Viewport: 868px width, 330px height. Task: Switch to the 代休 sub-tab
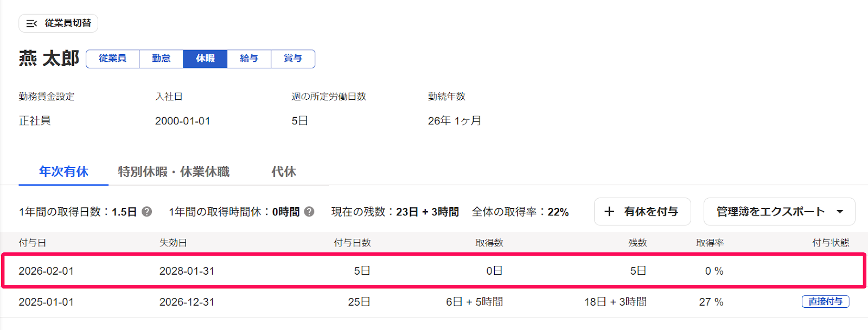pos(284,172)
